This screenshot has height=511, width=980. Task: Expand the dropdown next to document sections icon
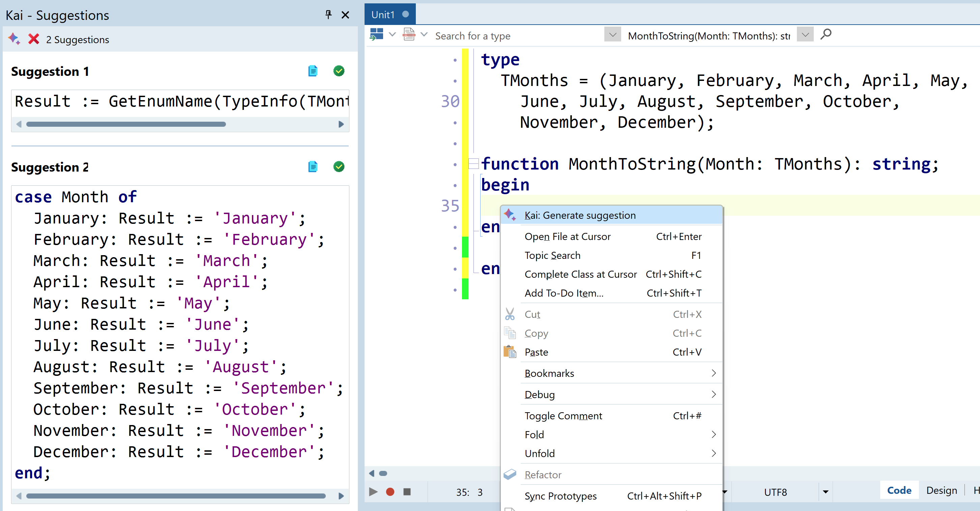[x=424, y=35]
